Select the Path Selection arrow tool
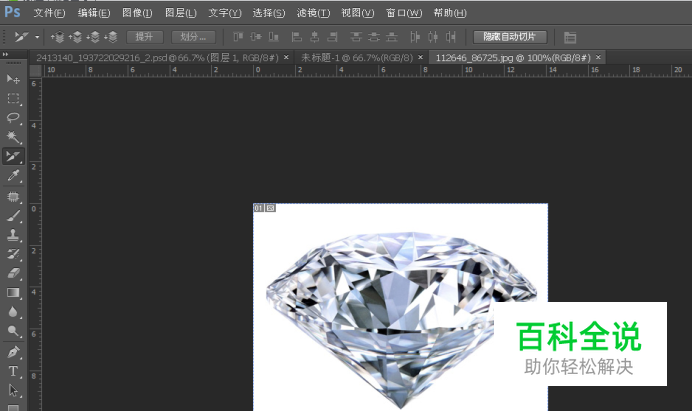 [13, 391]
